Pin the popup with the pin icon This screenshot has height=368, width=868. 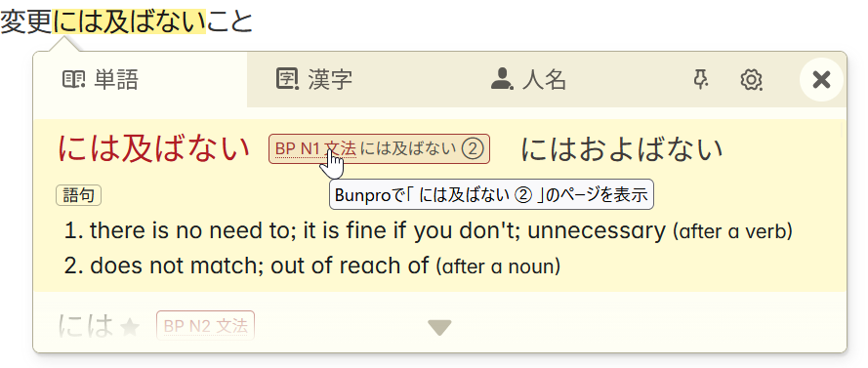click(701, 80)
